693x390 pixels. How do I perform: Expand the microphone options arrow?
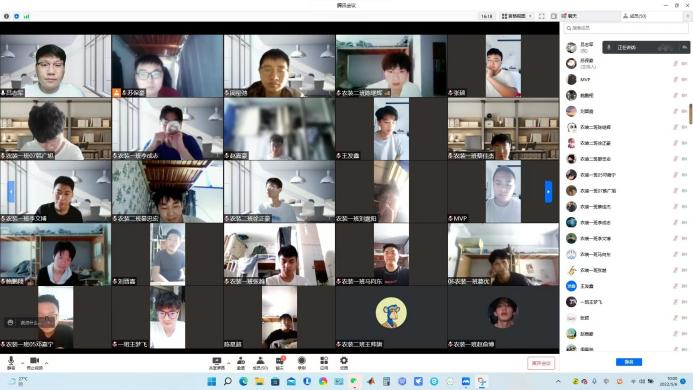23,363
